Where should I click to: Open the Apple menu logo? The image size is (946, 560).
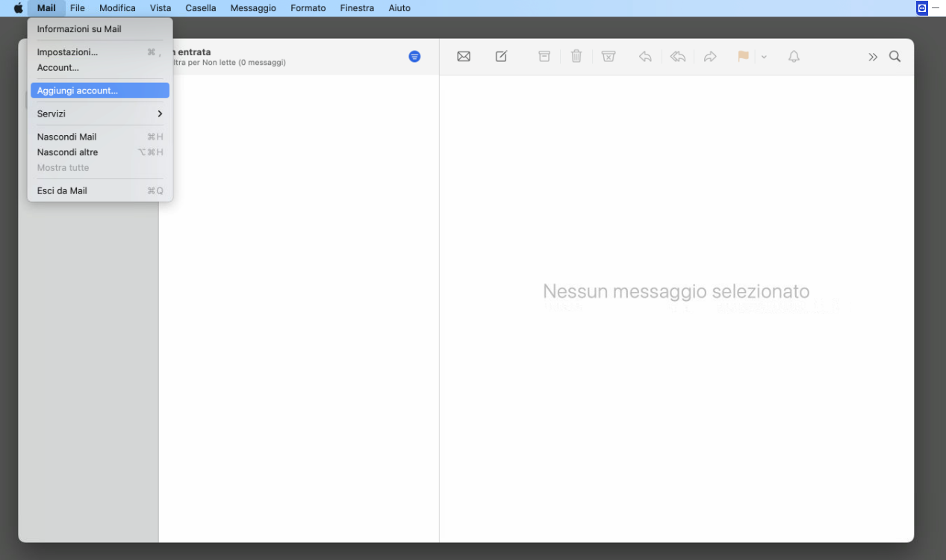pos(18,8)
